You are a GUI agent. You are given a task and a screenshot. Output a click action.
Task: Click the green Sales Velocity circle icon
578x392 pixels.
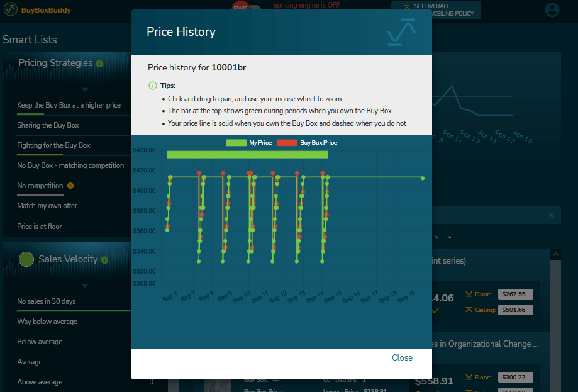26,259
